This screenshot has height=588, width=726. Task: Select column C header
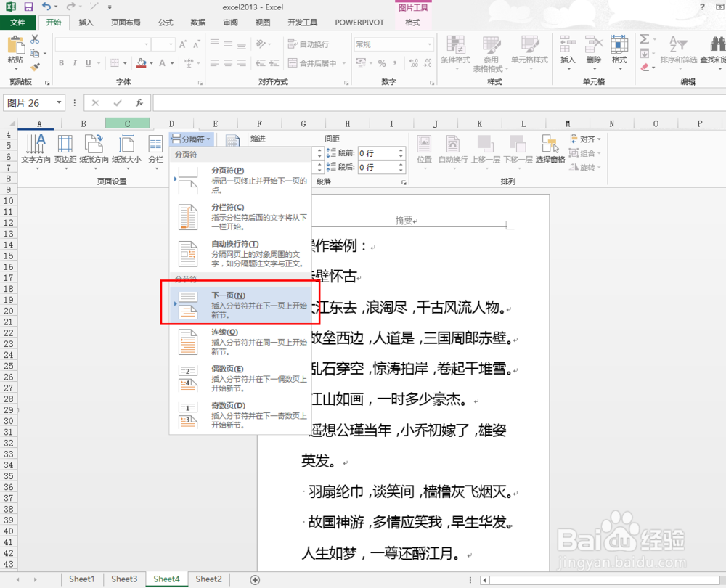(x=127, y=123)
